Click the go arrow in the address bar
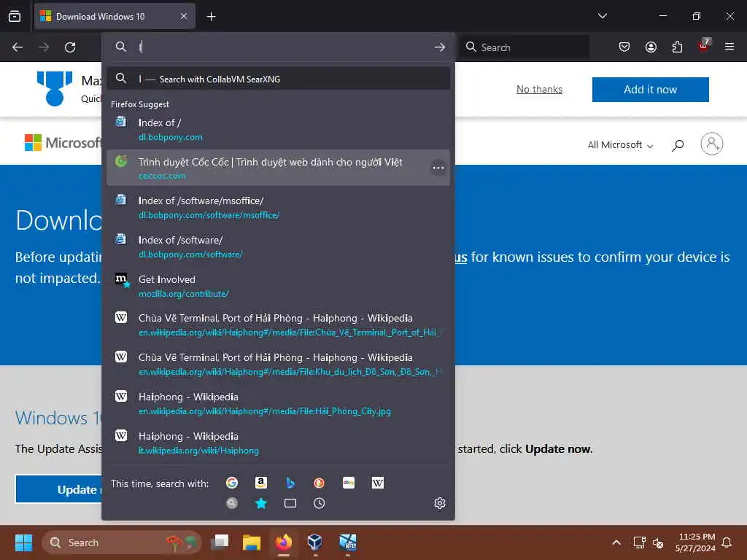747x560 pixels. point(439,47)
